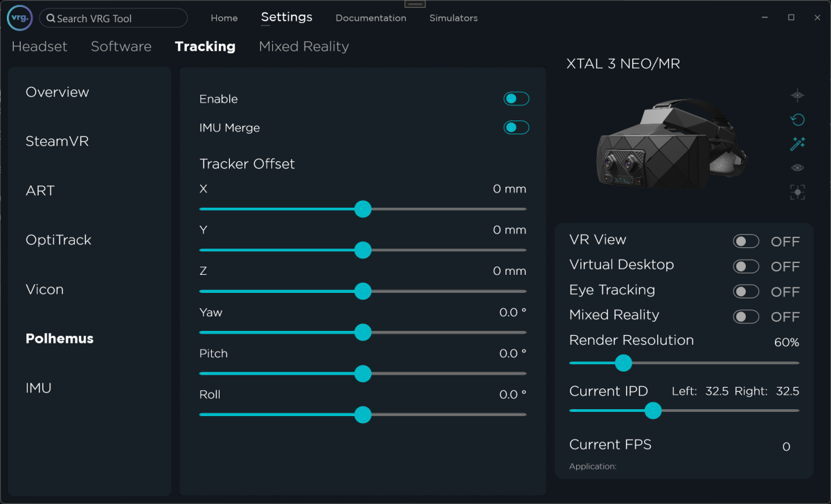The height and width of the screenshot is (504, 831).
Task: Toggle the Polhemus Enable switch
Action: pyautogui.click(x=516, y=99)
